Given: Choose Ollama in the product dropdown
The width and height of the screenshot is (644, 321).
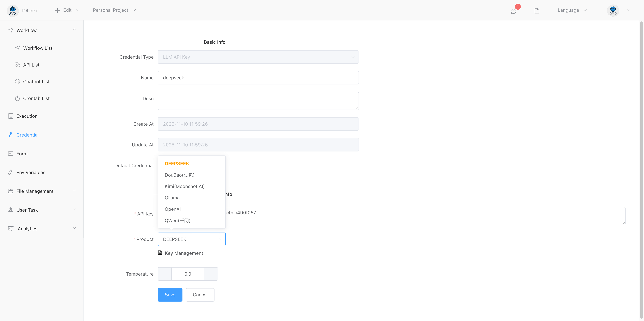Looking at the screenshot, I should (x=172, y=198).
